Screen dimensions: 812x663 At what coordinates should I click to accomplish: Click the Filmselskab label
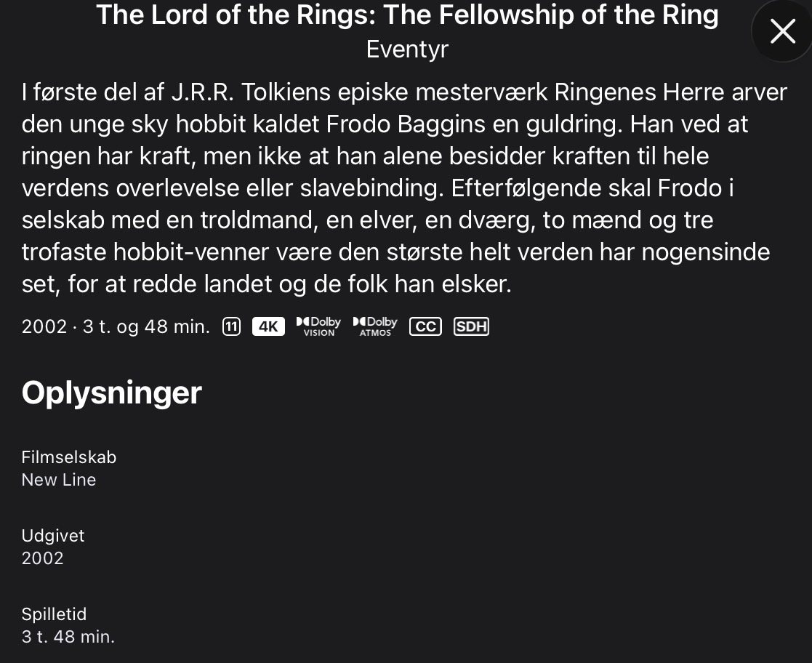pos(69,457)
